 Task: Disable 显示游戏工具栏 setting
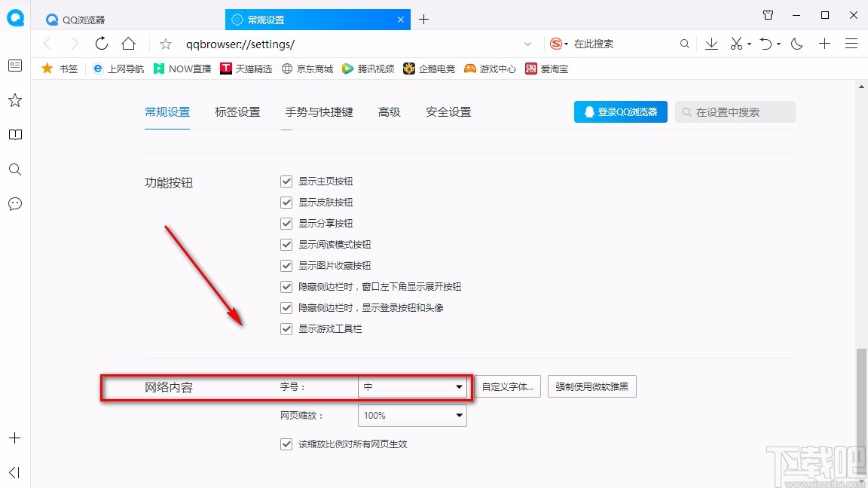tap(286, 328)
